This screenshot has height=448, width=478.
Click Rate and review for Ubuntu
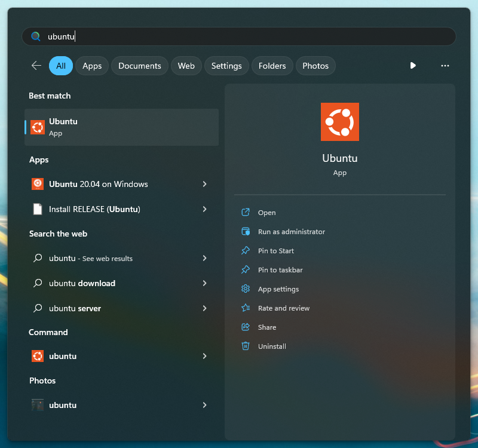pos(247,308)
